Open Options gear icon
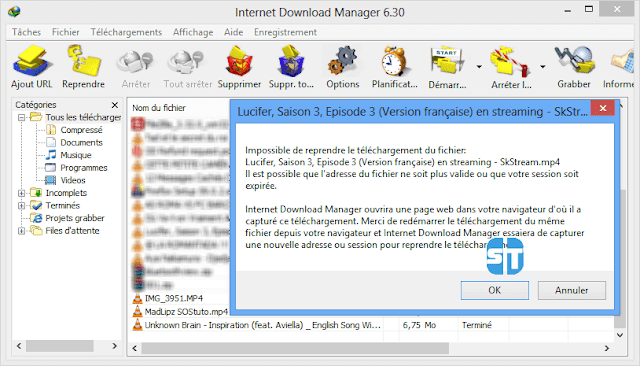This screenshot has width=640, height=366. [x=342, y=61]
